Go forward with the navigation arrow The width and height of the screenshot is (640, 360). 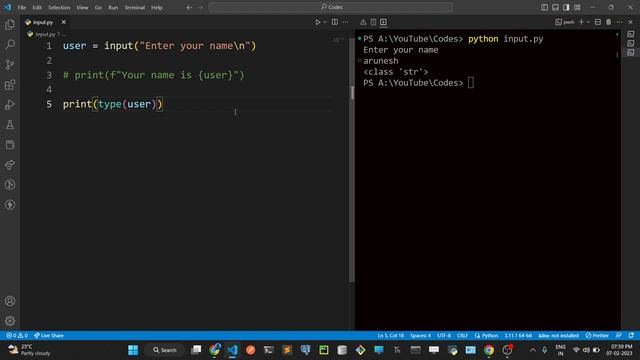(x=200, y=7)
